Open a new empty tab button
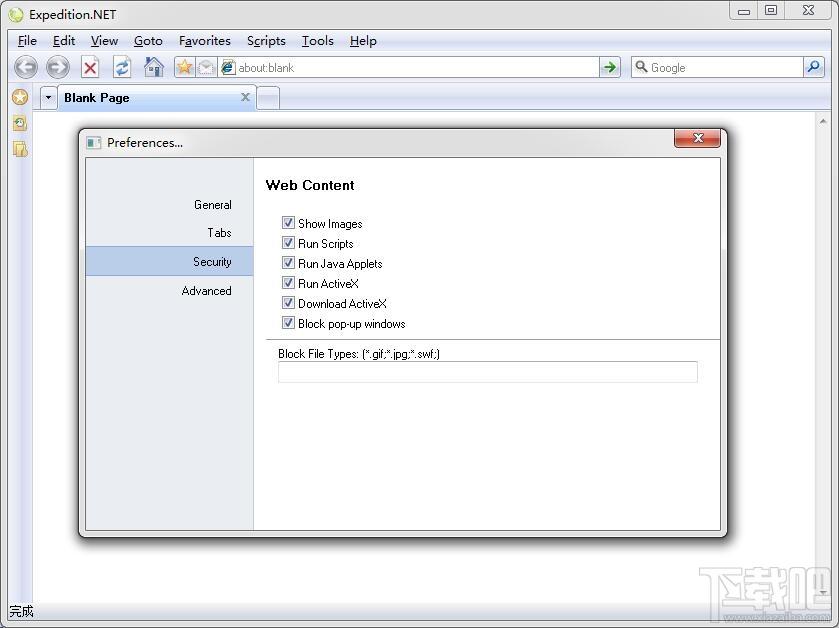839x628 pixels. (x=268, y=98)
